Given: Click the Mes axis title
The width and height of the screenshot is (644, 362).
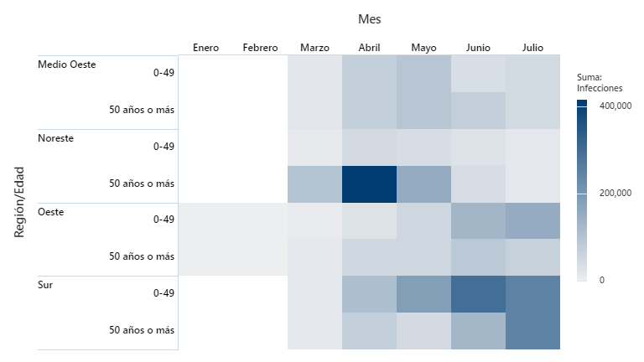Looking at the screenshot, I should 370,18.
